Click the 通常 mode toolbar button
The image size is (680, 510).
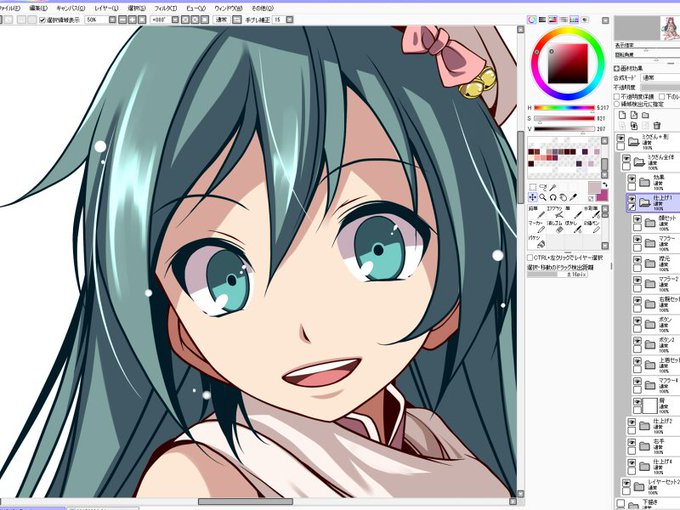coord(222,20)
